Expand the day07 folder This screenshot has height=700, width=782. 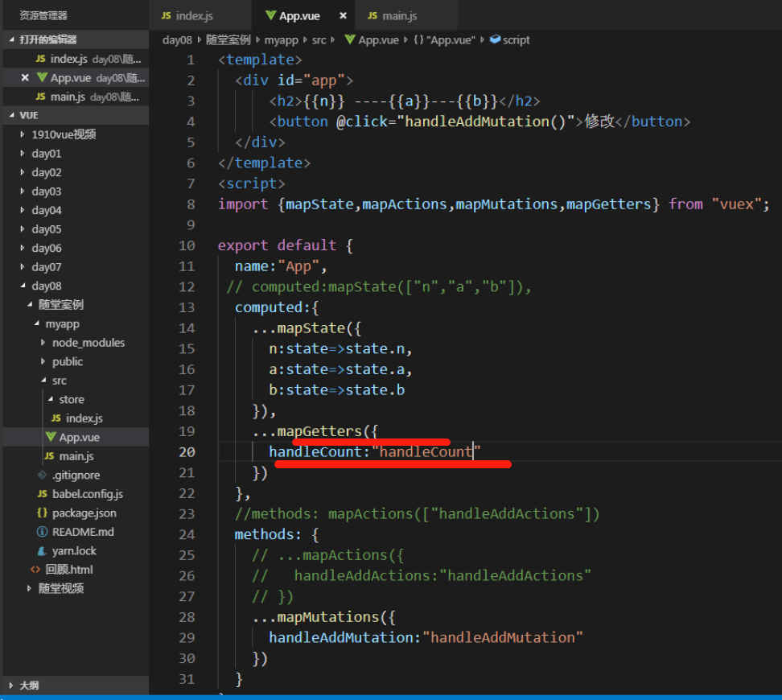click(x=22, y=267)
